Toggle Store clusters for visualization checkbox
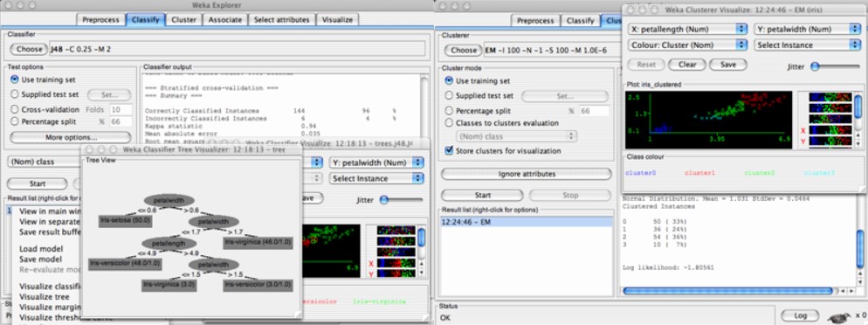 point(450,150)
